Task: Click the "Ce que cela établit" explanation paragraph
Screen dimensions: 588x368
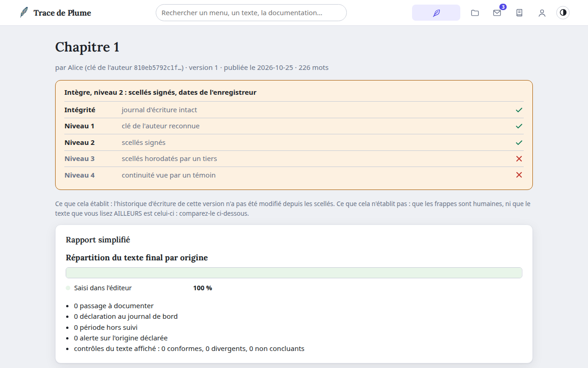Action: [x=293, y=208]
